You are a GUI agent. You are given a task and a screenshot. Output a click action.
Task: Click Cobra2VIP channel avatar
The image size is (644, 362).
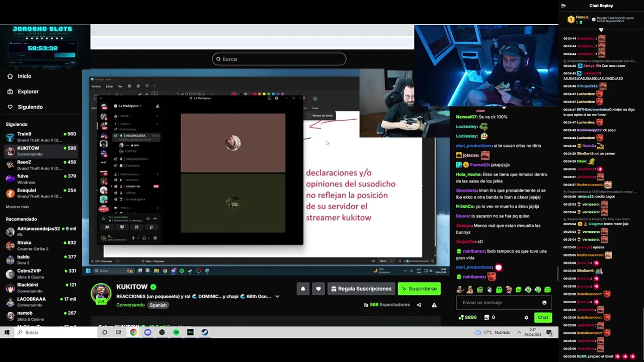coord(10,274)
